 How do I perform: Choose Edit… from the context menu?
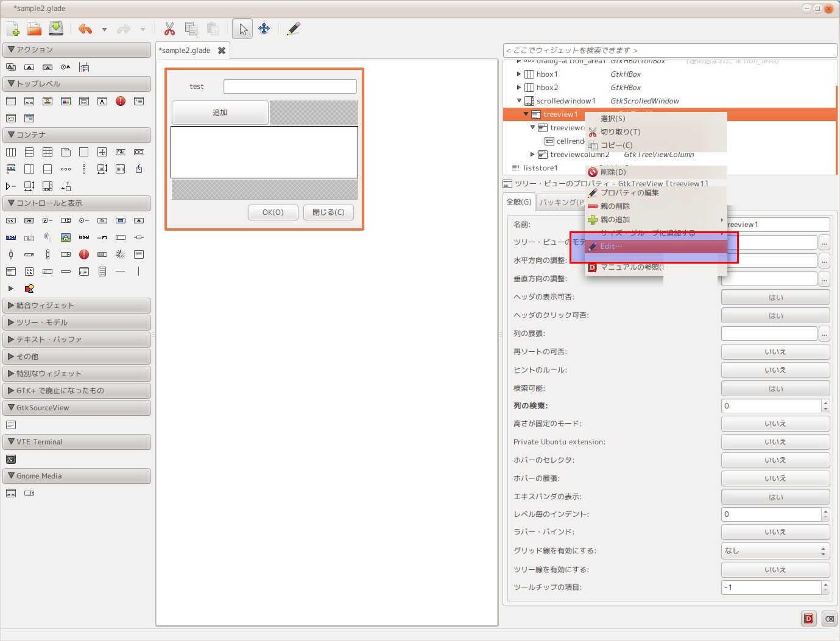610,246
